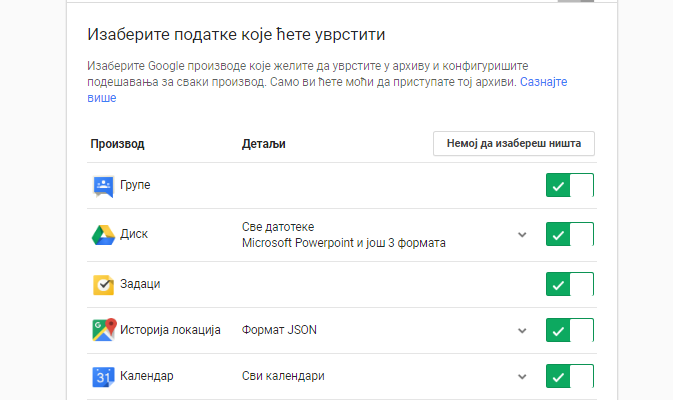This screenshot has height=400, width=673.
Task: Click the Задаци tasks icon
Action: point(103,285)
